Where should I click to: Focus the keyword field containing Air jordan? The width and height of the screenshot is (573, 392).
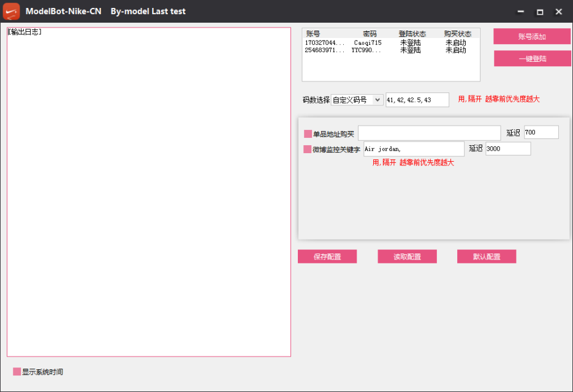point(414,149)
